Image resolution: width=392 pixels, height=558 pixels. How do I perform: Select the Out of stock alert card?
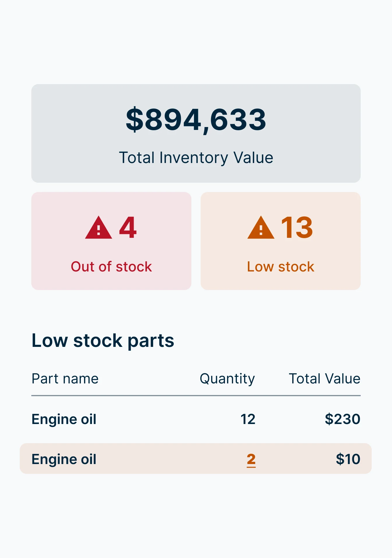click(x=112, y=241)
